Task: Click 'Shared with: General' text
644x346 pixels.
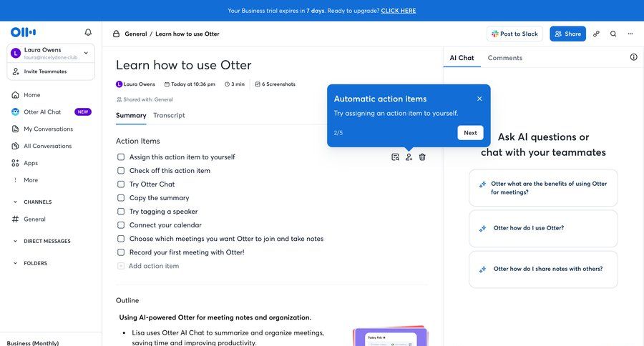Action: (148, 99)
